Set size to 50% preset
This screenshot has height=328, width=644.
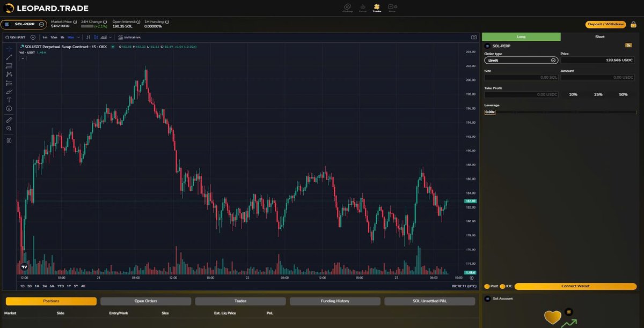tap(623, 94)
